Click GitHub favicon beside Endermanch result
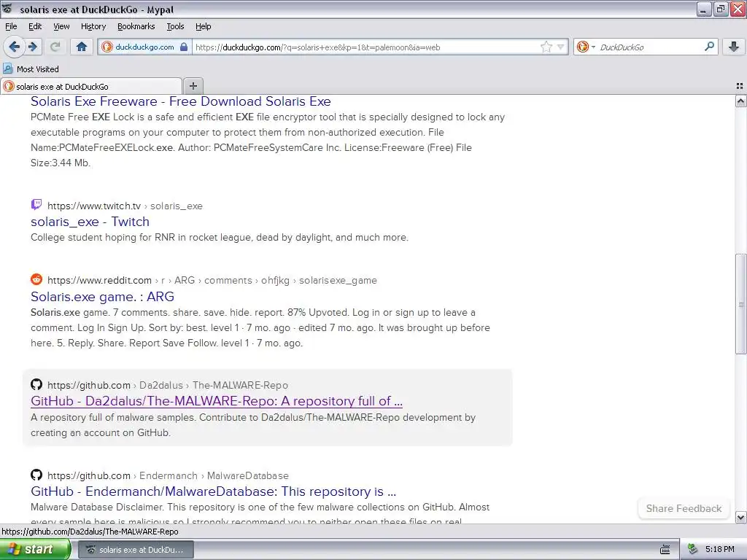The height and width of the screenshot is (560, 747). point(36,475)
